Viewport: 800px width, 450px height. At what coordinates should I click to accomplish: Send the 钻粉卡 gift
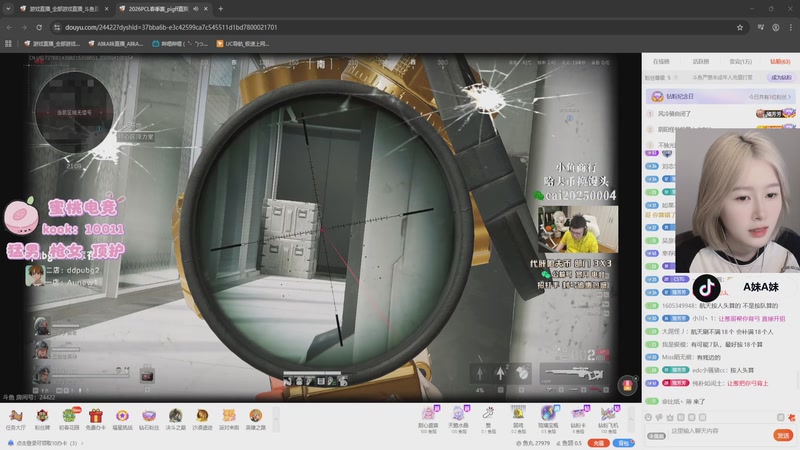coord(578,419)
